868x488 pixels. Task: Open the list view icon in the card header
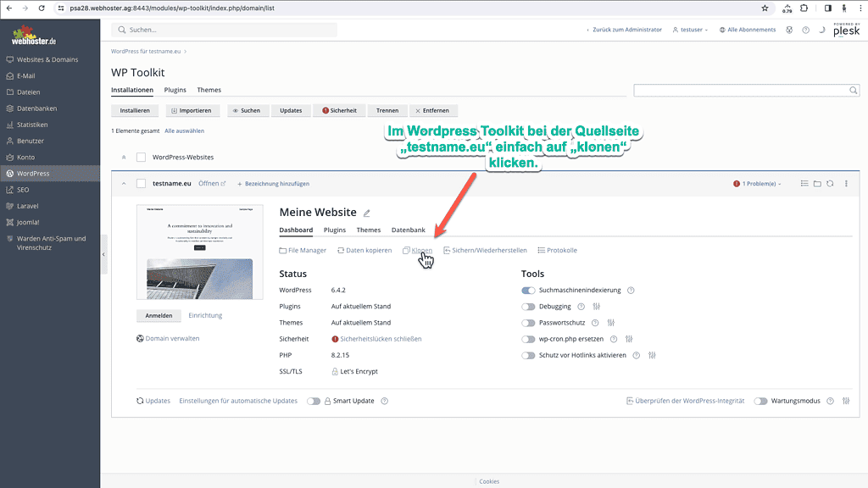[804, 183]
